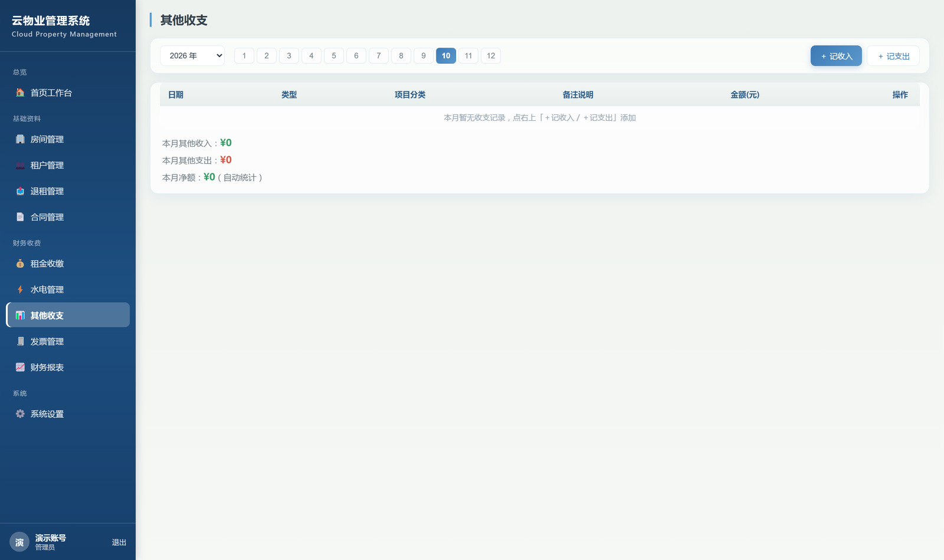Click the money bag icon beside 租金收缴
944x560 pixels.
click(x=20, y=263)
